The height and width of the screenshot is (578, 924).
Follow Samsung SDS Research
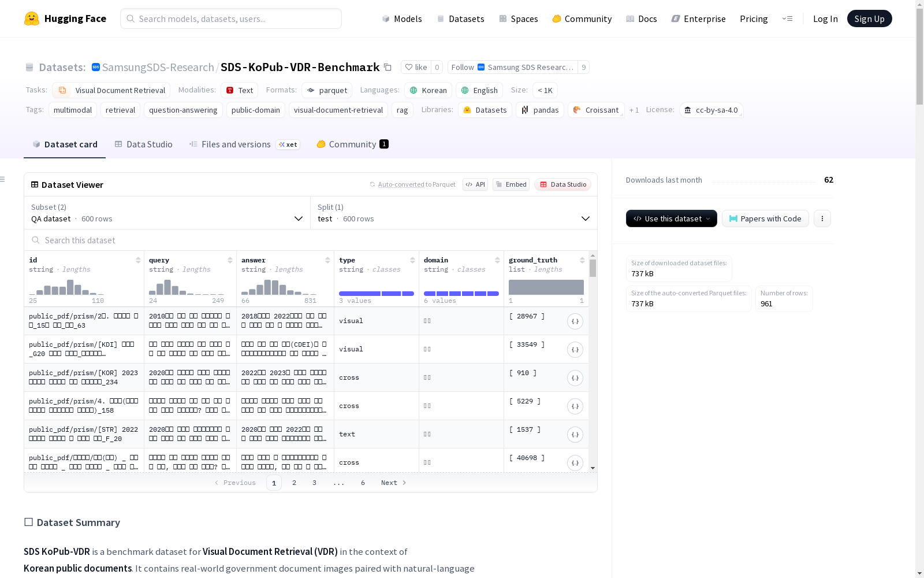point(513,67)
